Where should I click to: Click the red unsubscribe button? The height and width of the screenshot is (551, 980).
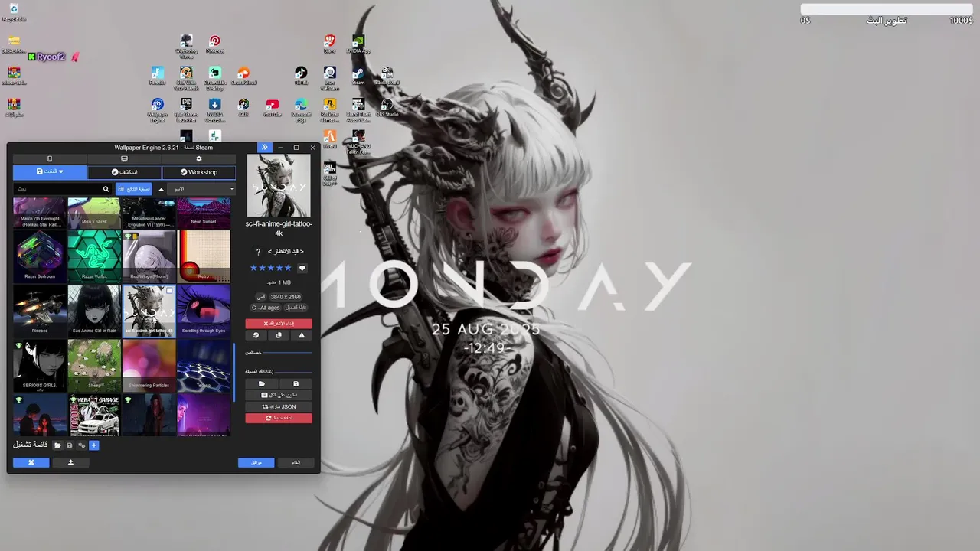[x=279, y=324]
